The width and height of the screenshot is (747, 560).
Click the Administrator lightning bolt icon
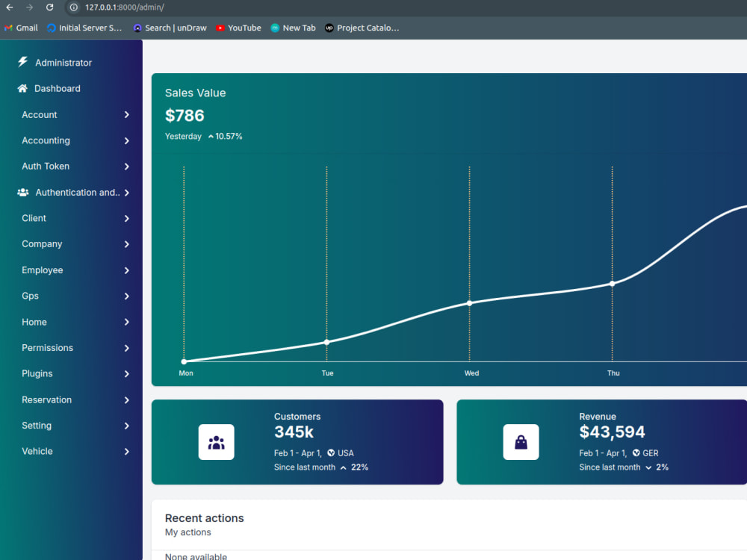(22, 62)
